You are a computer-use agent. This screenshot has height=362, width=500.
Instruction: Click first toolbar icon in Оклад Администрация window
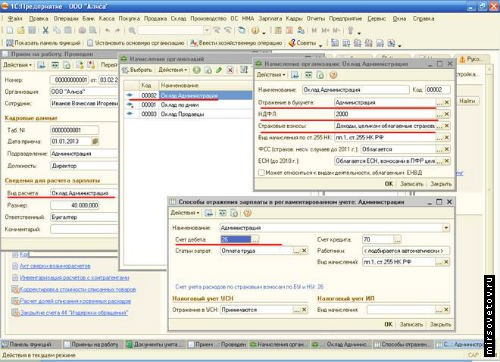pyautogui.click(x=295, y=75)
